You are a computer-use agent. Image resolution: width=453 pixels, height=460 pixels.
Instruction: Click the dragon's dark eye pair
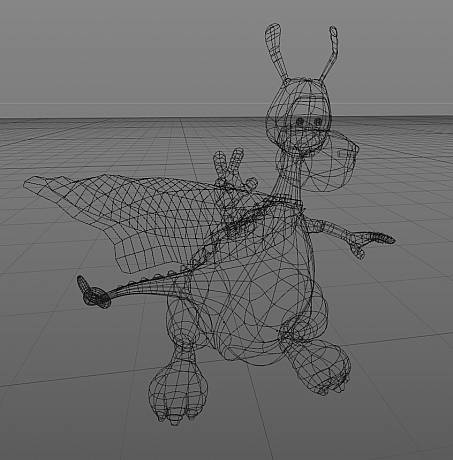click(x=309, y=121)
